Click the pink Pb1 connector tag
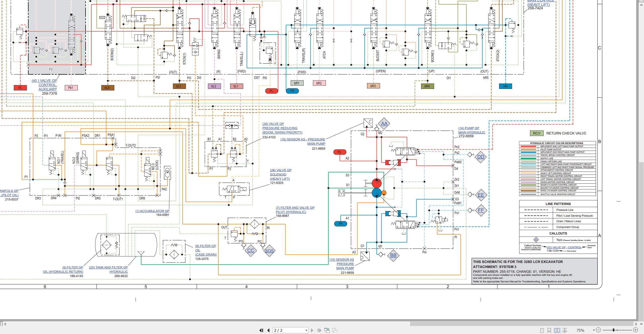Screen dimensions: 644x334 click(x=71, y=88)
